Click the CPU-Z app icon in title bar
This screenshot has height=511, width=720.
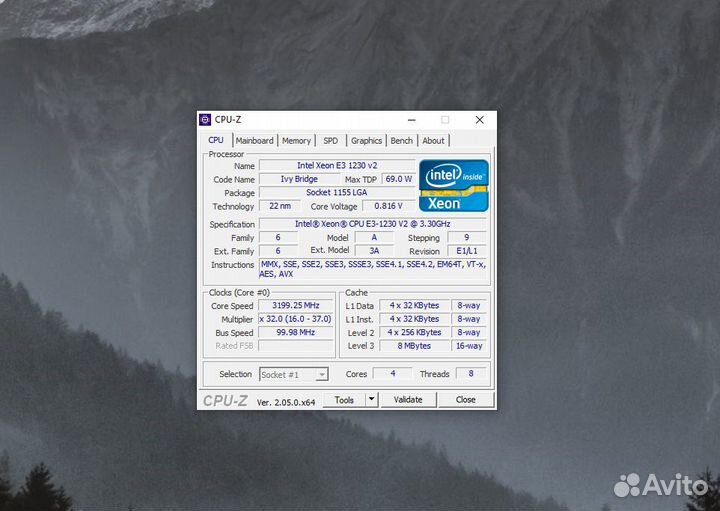point(205,120)
